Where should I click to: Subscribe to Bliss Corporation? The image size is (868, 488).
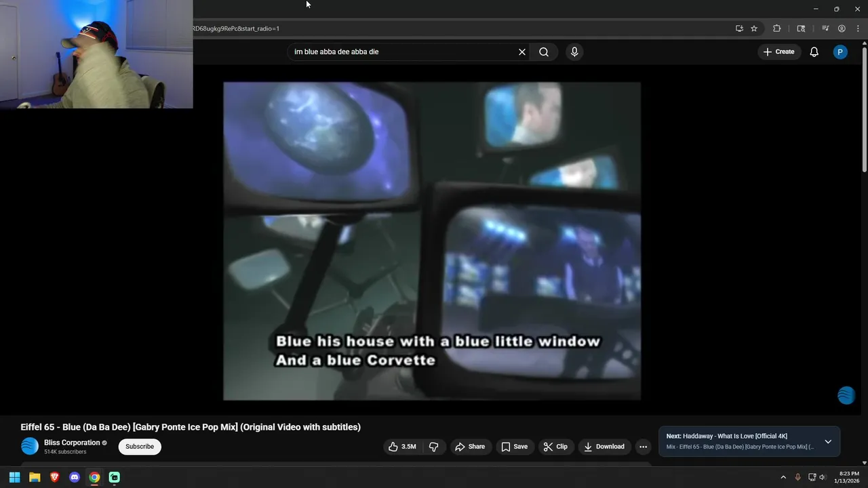point(140,447)
